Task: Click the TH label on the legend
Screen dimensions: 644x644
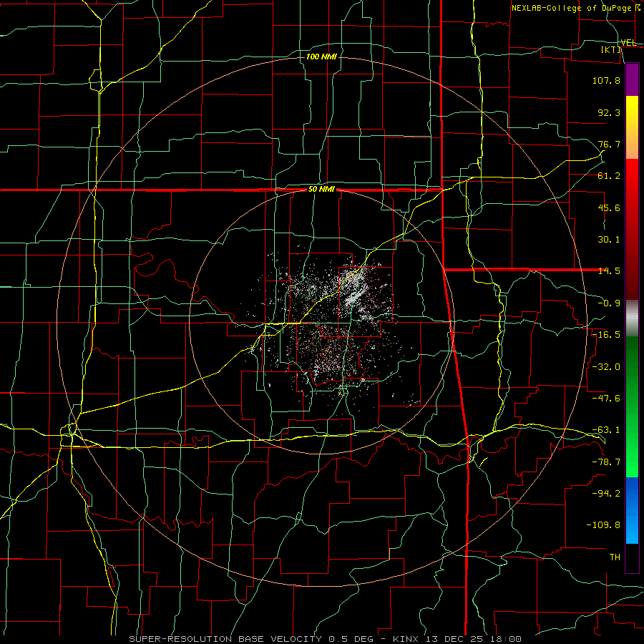Action: tap(615, 557)
